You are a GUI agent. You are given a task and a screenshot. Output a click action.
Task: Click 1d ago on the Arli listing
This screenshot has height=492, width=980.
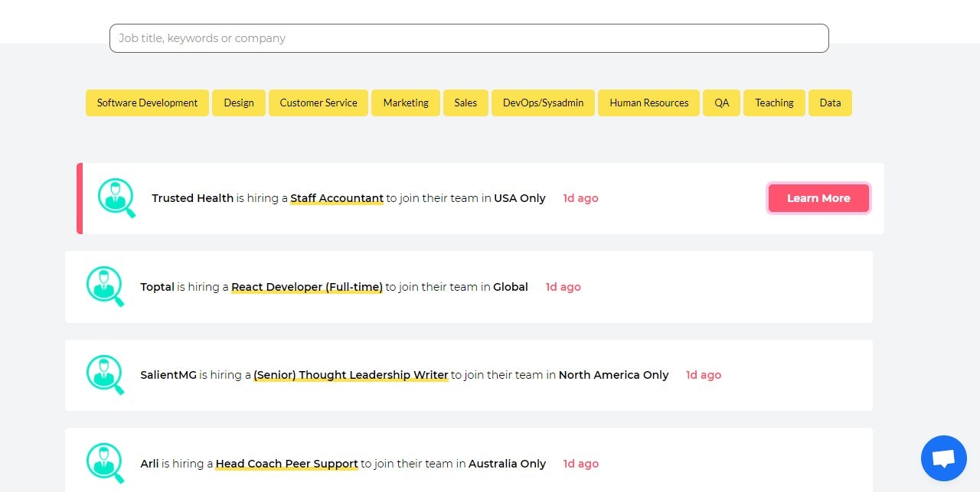tap(581, 464)
